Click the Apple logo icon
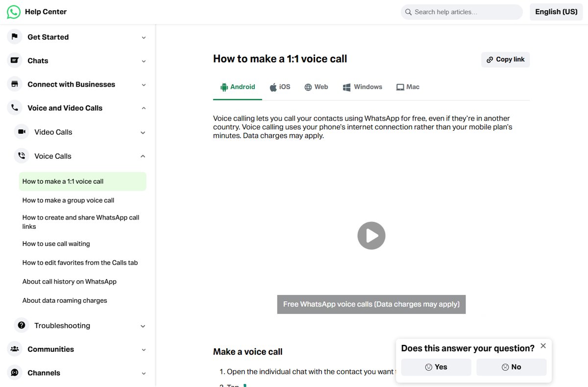The image size is (588, 387). coord(273,87)
